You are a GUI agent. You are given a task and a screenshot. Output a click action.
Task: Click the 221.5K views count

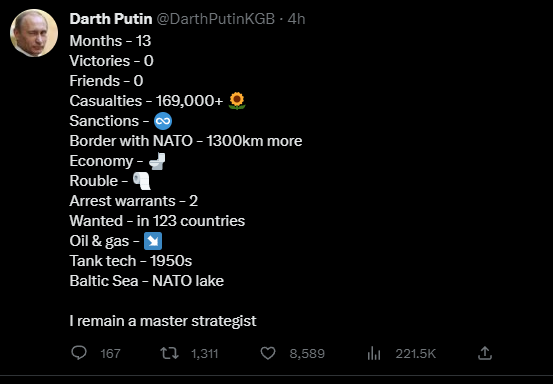coord(415,353)
